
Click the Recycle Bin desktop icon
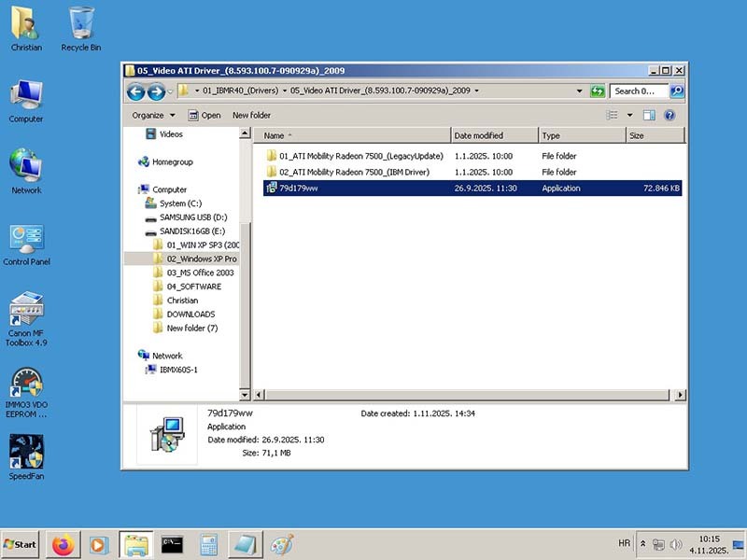tap(81, 24)
